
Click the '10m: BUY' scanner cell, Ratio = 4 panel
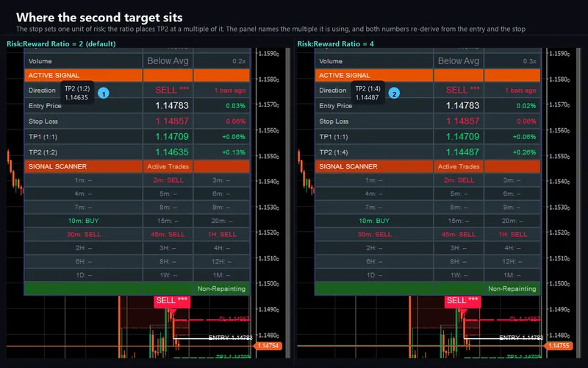[x=374, y=221]
